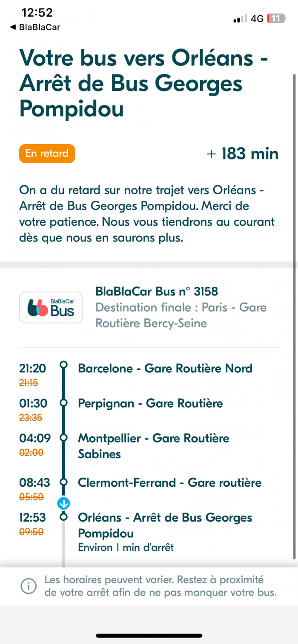Tap the BlaBlaCar Bus logo

point(51,307)
